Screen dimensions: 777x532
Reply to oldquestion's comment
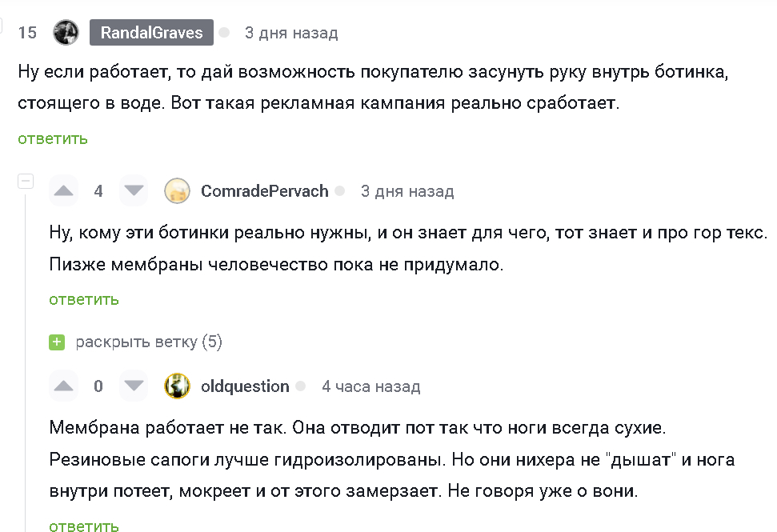pyautogui.click(x=84, y=526)
